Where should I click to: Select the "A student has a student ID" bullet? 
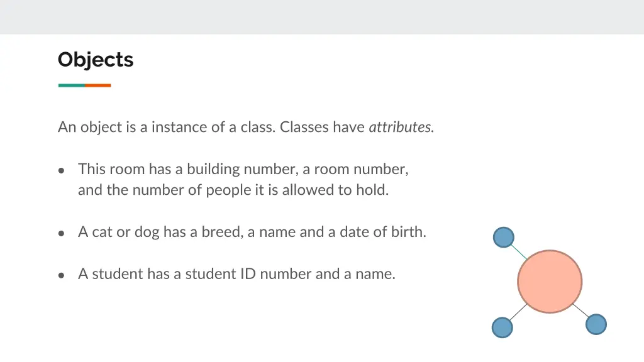[236, 274]
